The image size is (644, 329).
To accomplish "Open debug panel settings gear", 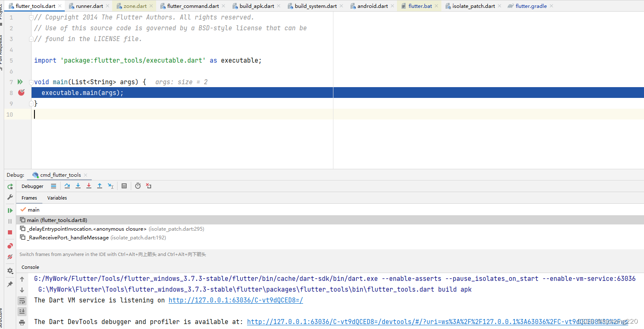I will click(10, 271).
